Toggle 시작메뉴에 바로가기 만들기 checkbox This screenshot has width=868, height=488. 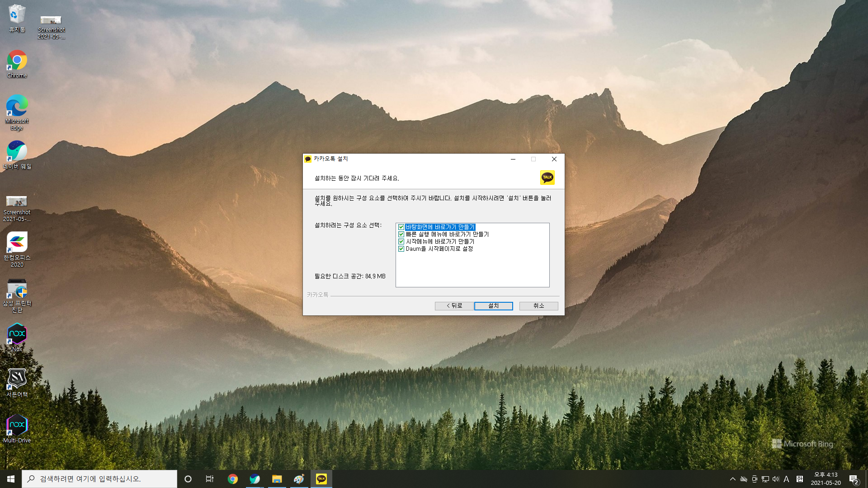point(401,242)
